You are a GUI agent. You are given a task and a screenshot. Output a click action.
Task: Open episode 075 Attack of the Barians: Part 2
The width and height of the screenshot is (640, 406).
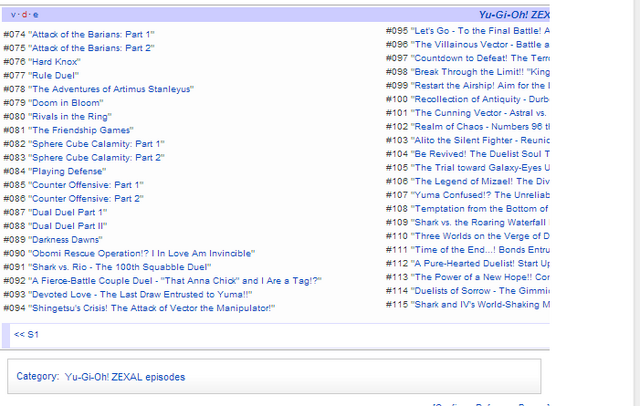tap(91, 48)
